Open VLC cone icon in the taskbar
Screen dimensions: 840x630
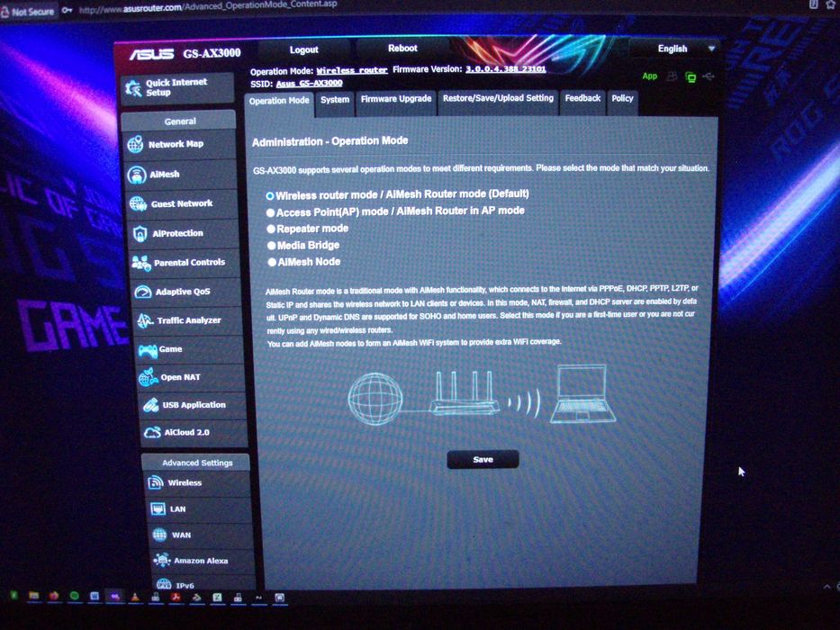pyautogui.click(x=135, y=596)
